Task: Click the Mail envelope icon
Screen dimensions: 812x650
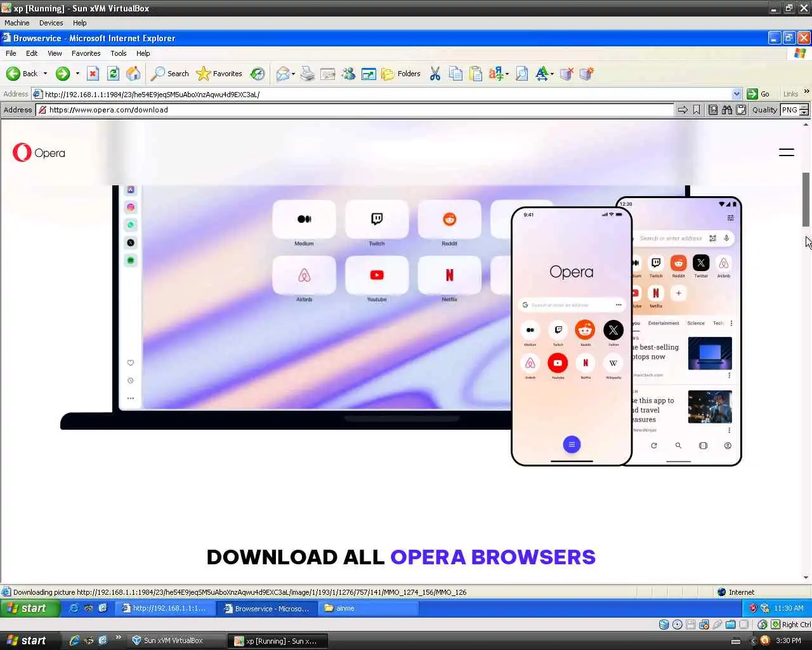Action: point(283,74)
